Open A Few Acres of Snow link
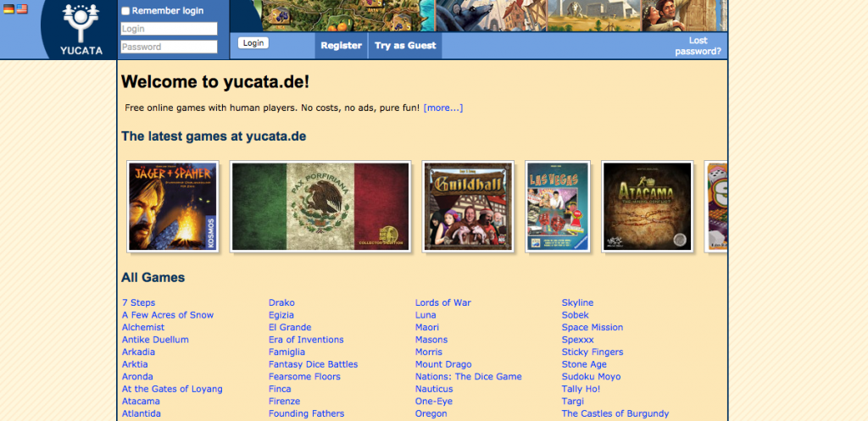 (168, 315)
